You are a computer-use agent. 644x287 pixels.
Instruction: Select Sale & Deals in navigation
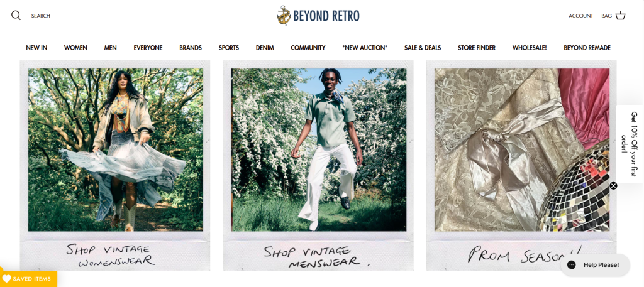click(x=423, y=48)
